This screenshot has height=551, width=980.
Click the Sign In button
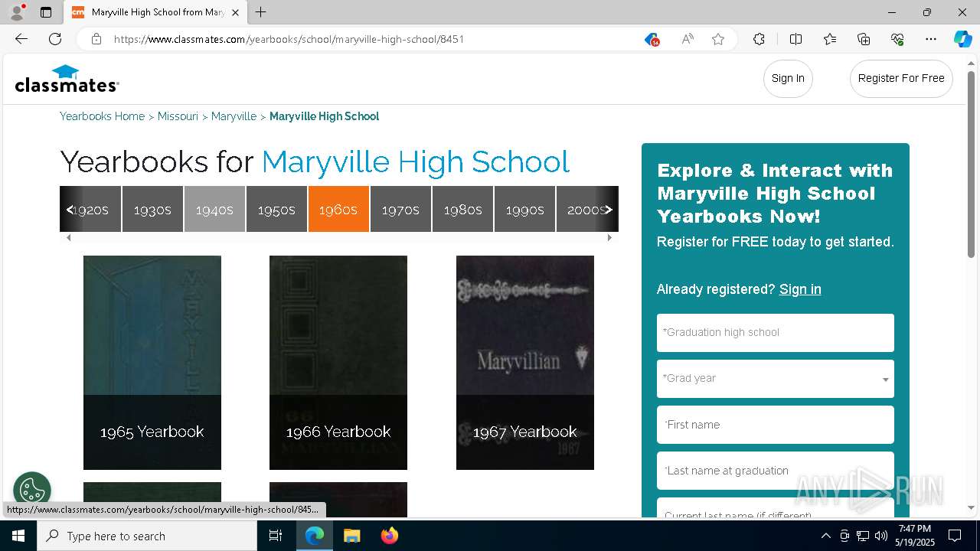(788, 78)
